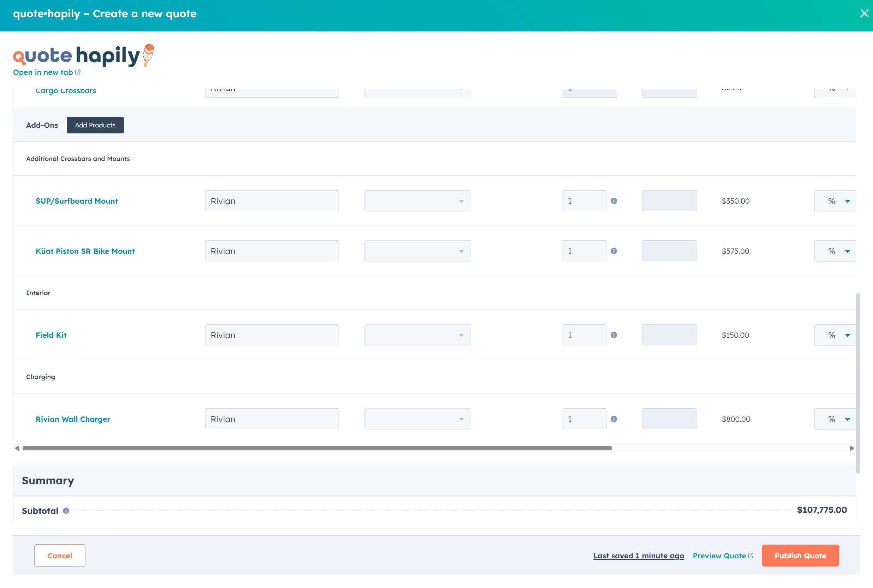Click info icon beside Rivian Wall Charger quantity
The image size is (873, 588).
click(614, 419)
